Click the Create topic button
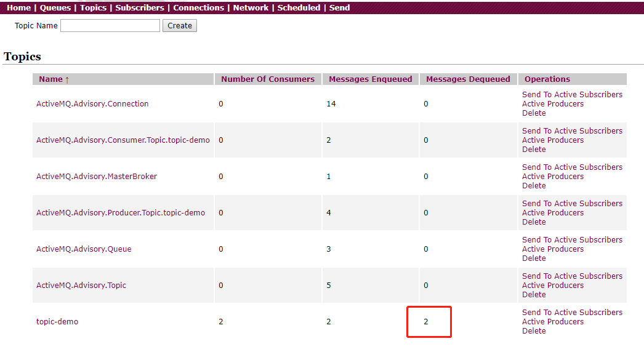Image resolution: width=644 pixels, height=352 pixels. (x=180, y=25)
